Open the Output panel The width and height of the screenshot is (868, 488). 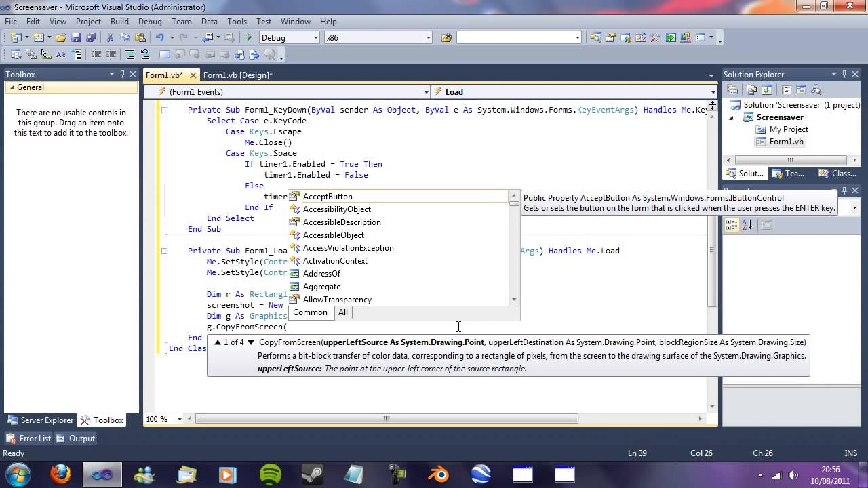tap(76, 439)
